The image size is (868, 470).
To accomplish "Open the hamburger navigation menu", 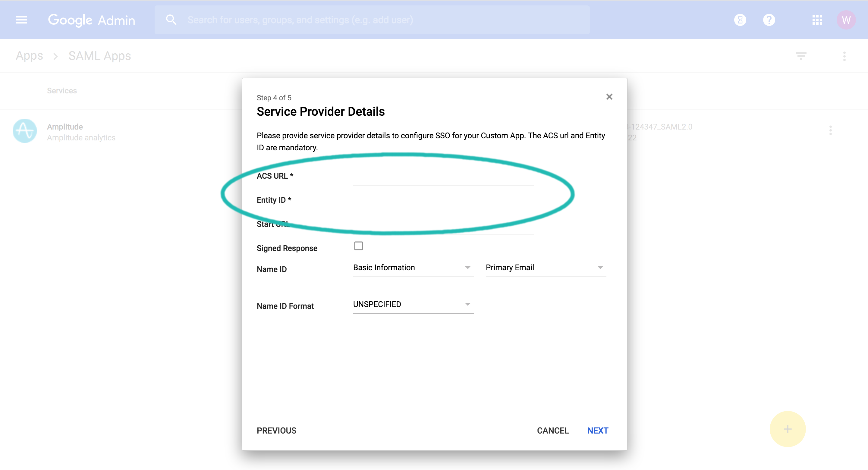I will tap(22, 20).
